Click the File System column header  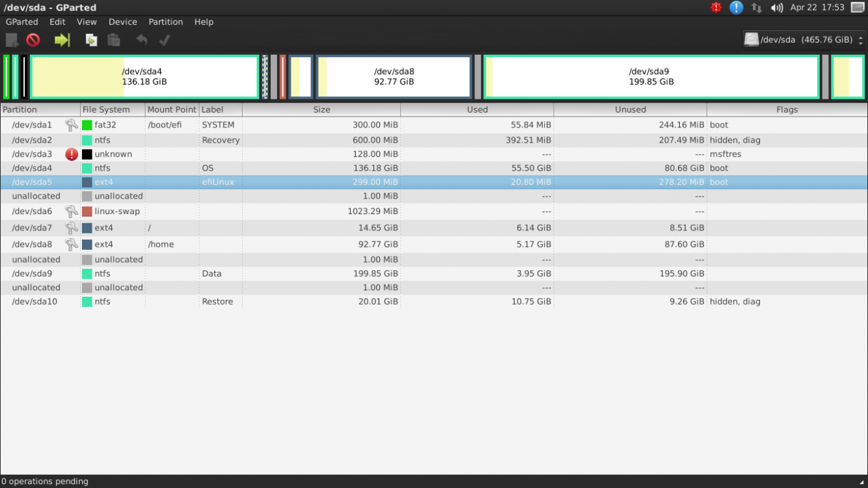(113, 109)
